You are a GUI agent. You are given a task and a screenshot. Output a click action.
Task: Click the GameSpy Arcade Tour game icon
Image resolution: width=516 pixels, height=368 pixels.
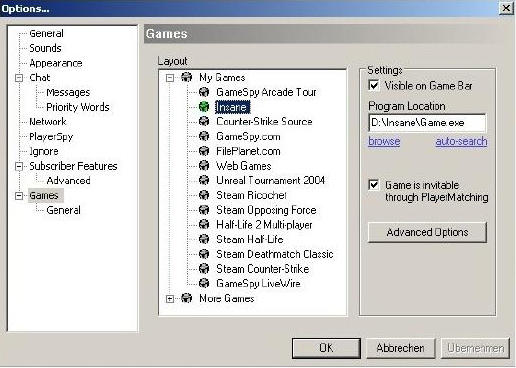tap(204, 92)
